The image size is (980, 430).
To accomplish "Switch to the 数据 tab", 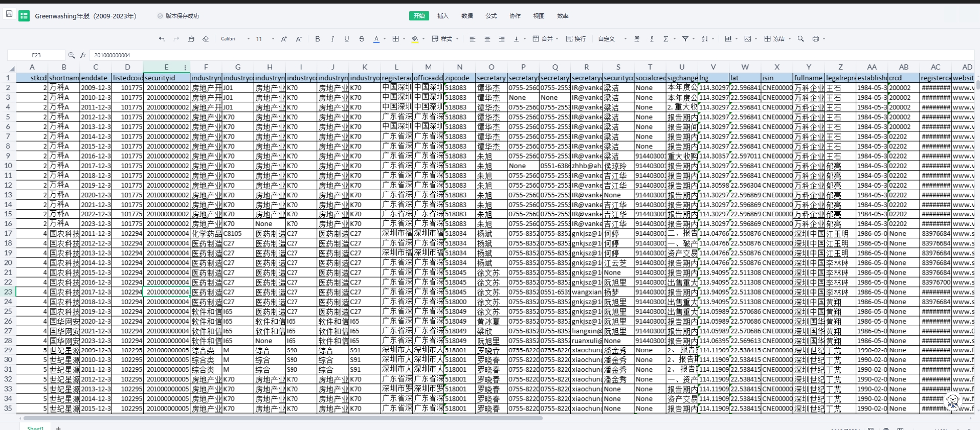I will tap(467, 16).
